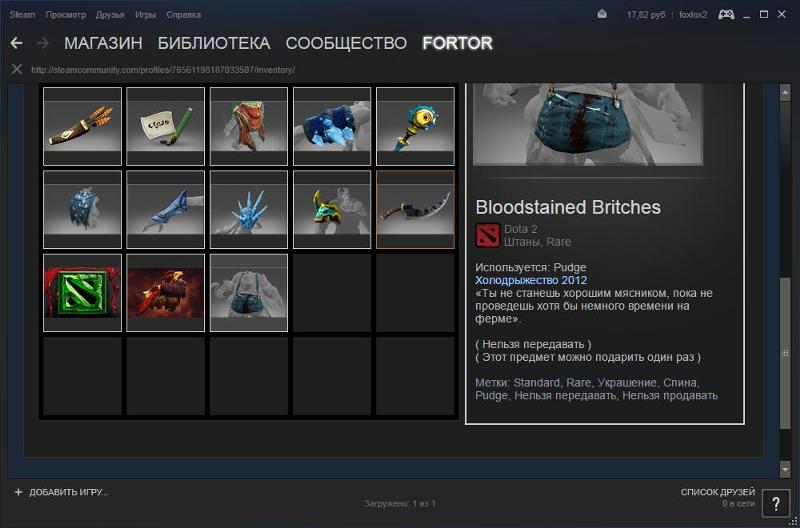800x528 pixels.
Task: Open the Игры menu
Action: (x=145, y=15)
